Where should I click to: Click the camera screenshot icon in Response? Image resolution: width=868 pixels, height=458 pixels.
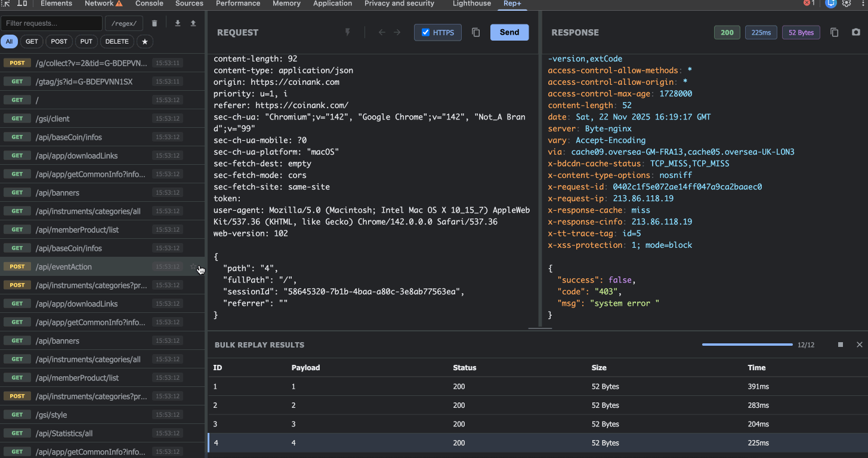coord(856,32)
